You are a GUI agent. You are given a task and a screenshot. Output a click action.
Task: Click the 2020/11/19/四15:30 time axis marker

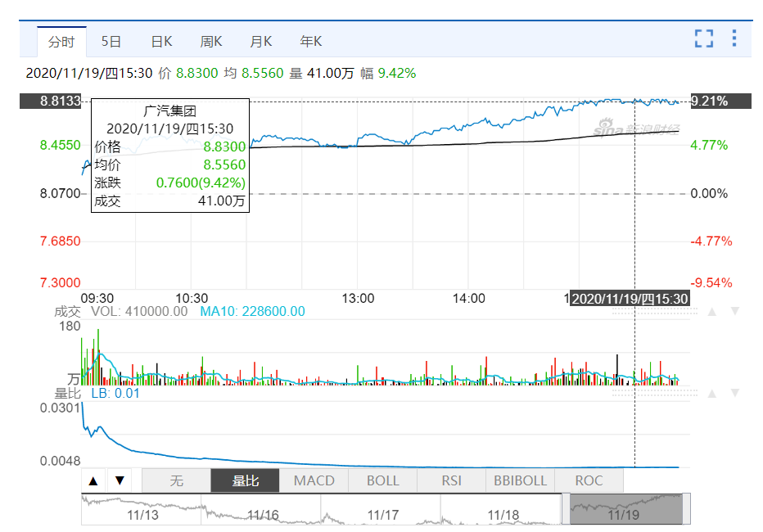[x=630, y=299]
